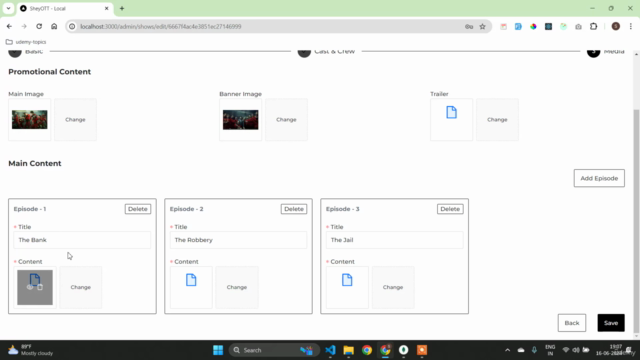Remove Episode 1 content with trash icon
This screenshot has width=640, height=360.
40,287
